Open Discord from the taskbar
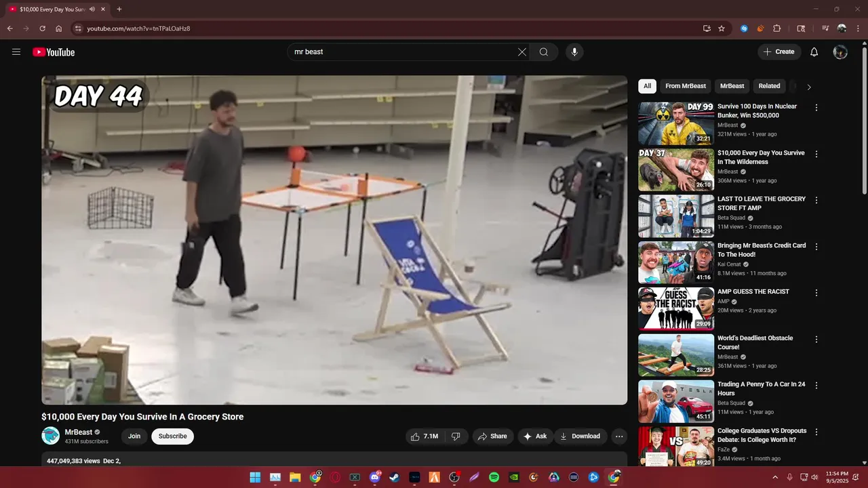Viewport: 868px width, 488px height. pyautogui.click(x=375, y=477)
